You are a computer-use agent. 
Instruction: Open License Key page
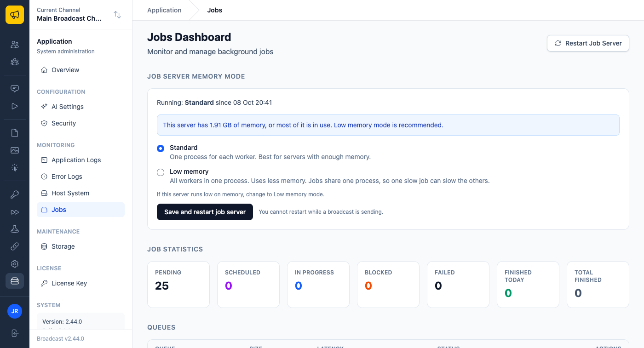[x=80, y=283]
